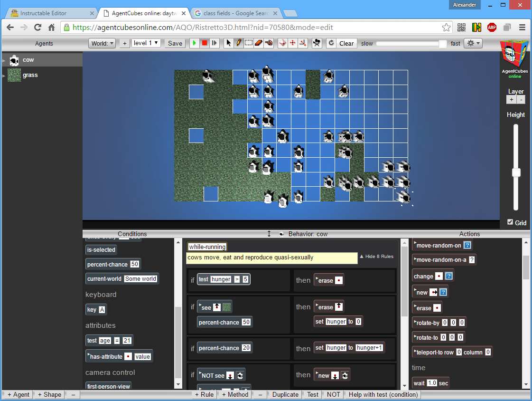Expand the grass agent disclosure triangle
The height and width of the screenshot is (401, 532).
pos(4,76)
